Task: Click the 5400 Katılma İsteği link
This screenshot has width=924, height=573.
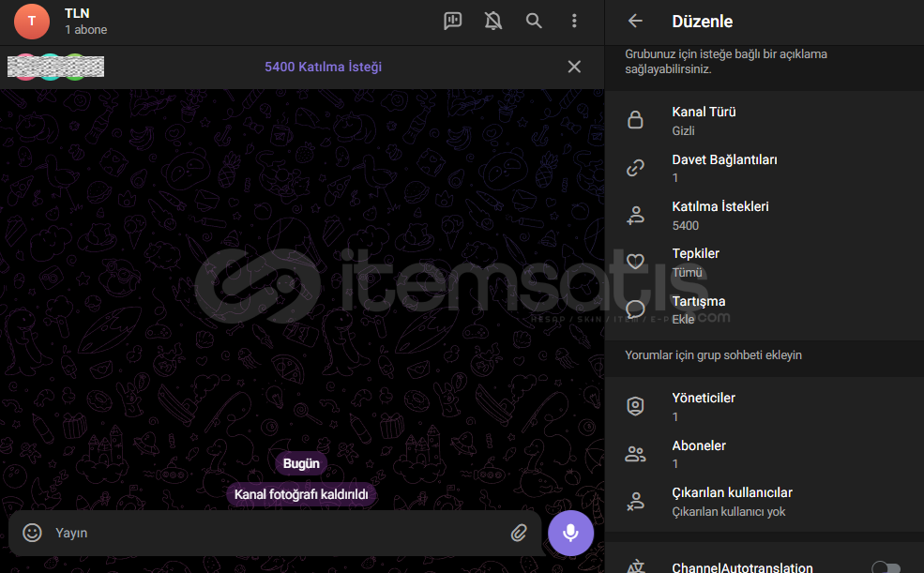Action: pos(323,67)
